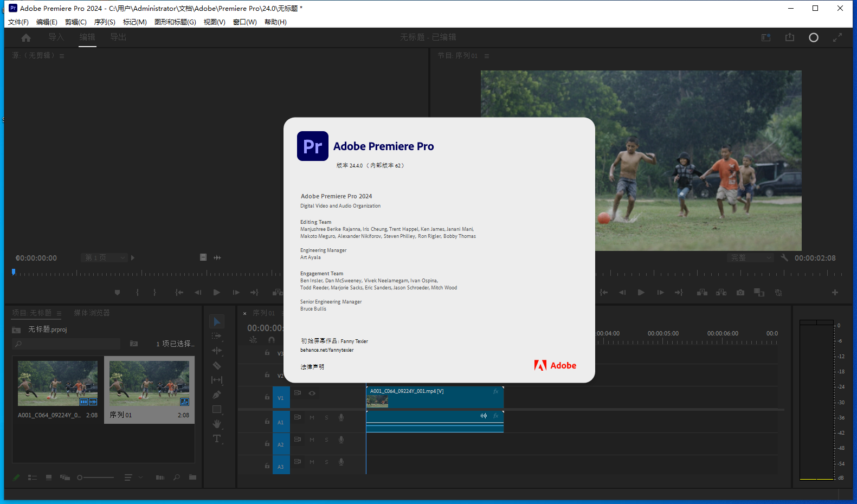
Task: Switch to the 导出 tab
Action: click(x=118, y=37)
